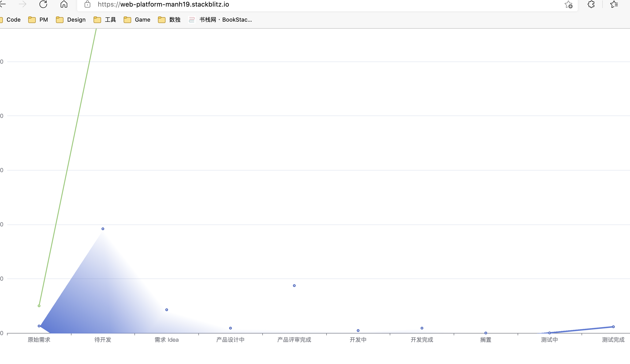Open the 数独 bookmarks menu

pyautogui.click(x=169, y=19)
